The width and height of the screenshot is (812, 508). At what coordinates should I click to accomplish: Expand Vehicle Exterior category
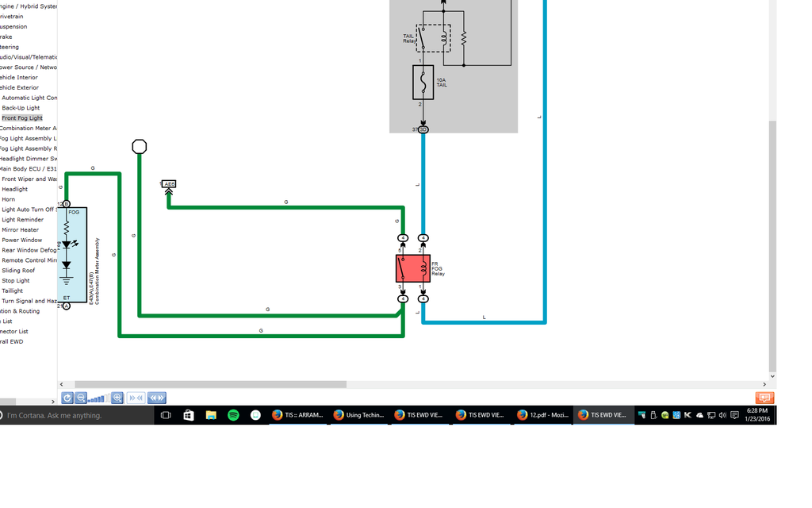(x=19, y=87)
